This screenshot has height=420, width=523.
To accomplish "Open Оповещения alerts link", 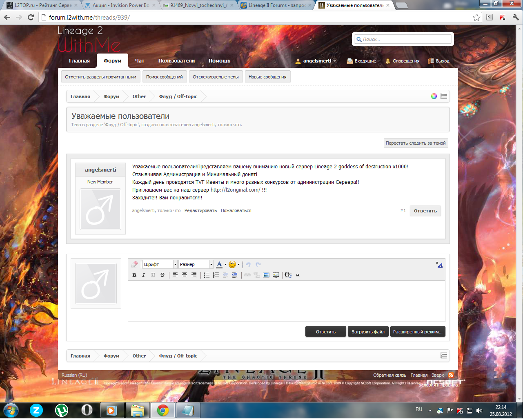I will [x=403, y=61].
